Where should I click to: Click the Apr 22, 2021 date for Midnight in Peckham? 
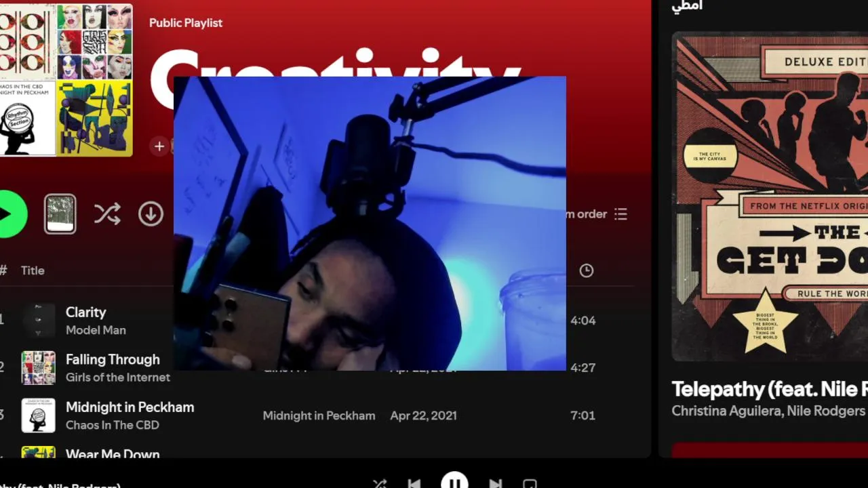[x=423, y=415]
